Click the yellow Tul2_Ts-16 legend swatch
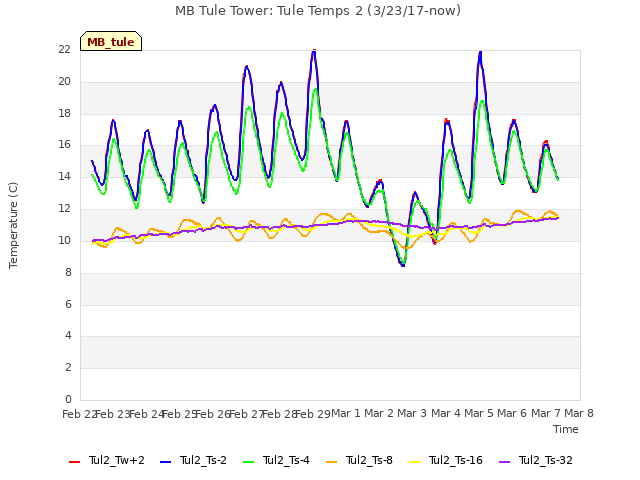640x480 pixels. coord(414,462)
